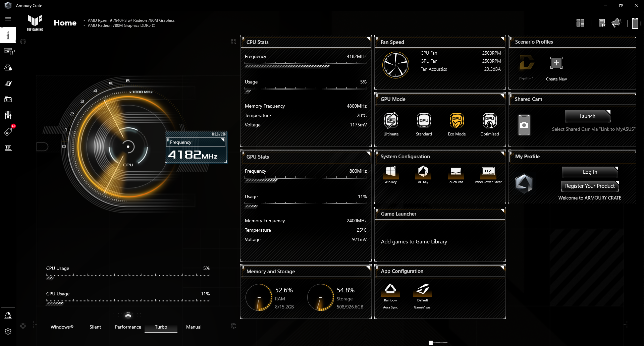Select Standard GPU mode

click(424, 125)
